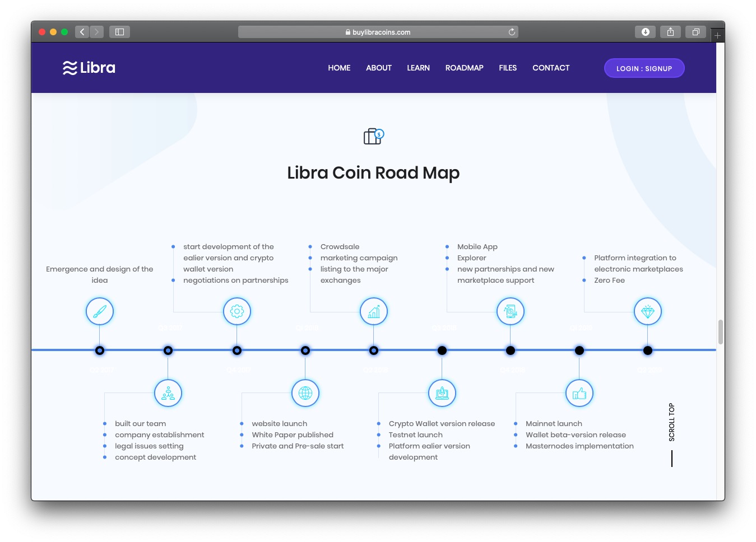Select the globe icon for website launch

point(305,393)
